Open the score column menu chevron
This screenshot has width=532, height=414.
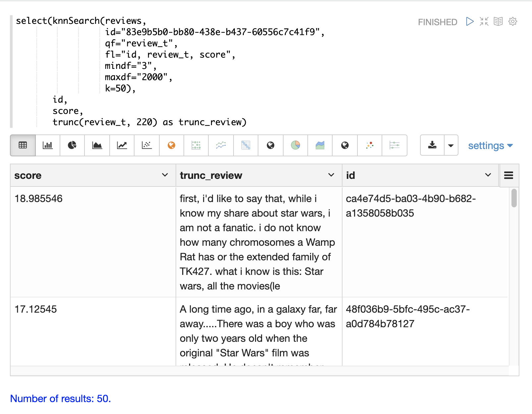click(165, 175)
